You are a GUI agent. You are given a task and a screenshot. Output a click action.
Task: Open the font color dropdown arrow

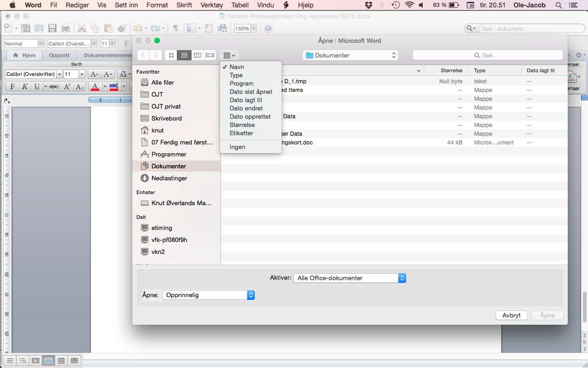tap(105, 86)
